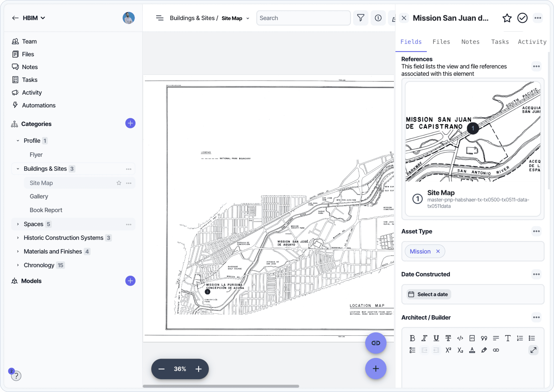Click the round link button
The height and width of the screenshot is (392, 554).
click(x=376, y=343)
